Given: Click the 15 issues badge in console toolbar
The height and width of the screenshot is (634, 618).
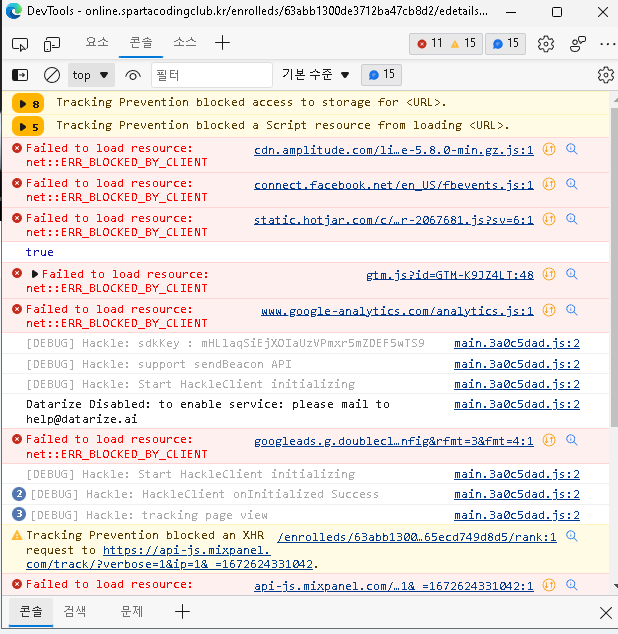Looking at the screenshot, I should (x=381, y=74).
